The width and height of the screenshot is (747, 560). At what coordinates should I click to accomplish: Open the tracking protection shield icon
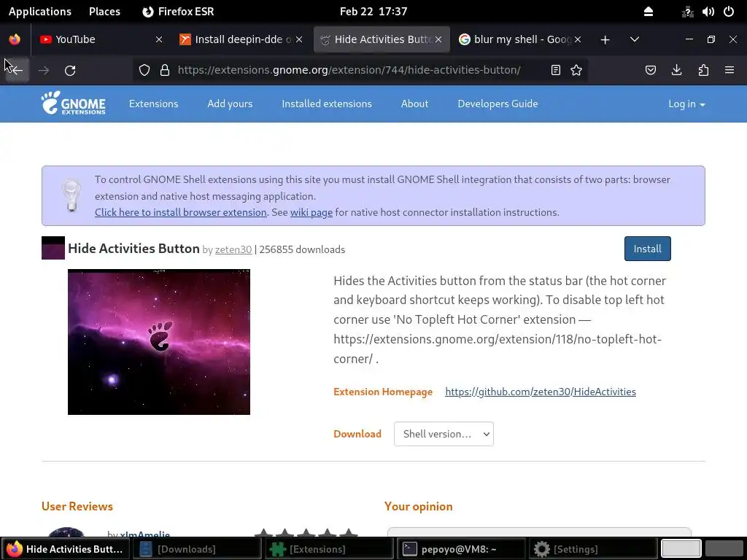[144, 71]
